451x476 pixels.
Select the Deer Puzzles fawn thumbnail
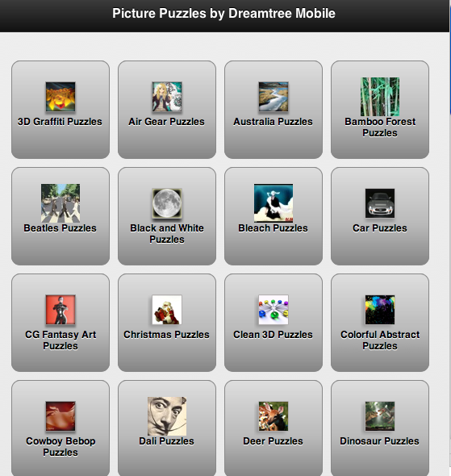point(274,416)
